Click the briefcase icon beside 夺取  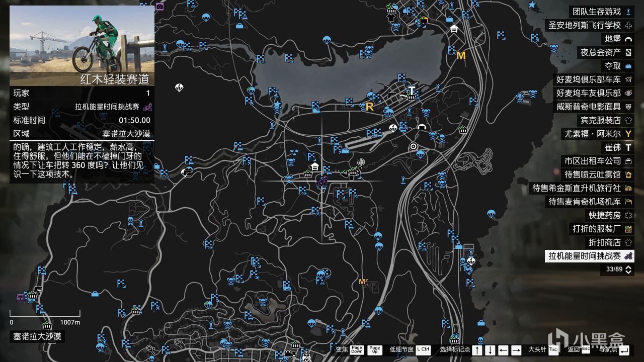[628, 66]
